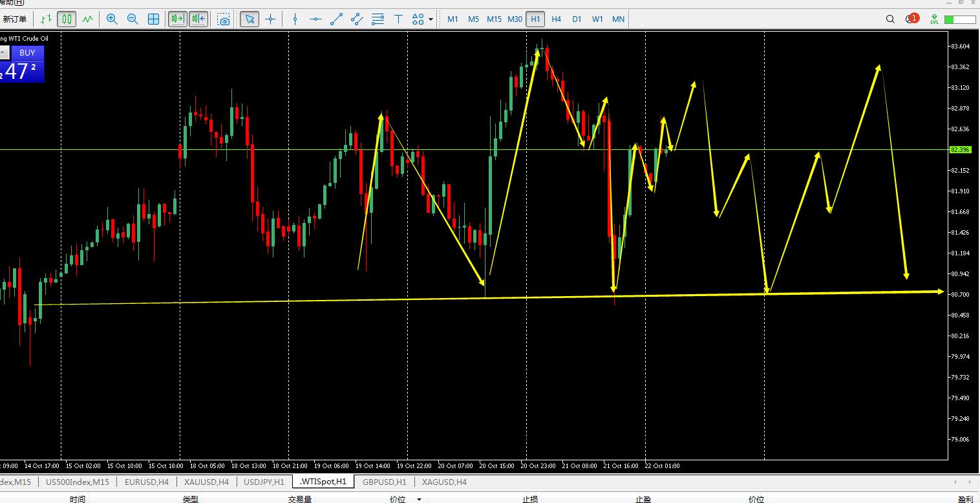The height and width of the screenshot is (503, 980).
Task: Select the active H1 timeframe
Action: (535, 19)
